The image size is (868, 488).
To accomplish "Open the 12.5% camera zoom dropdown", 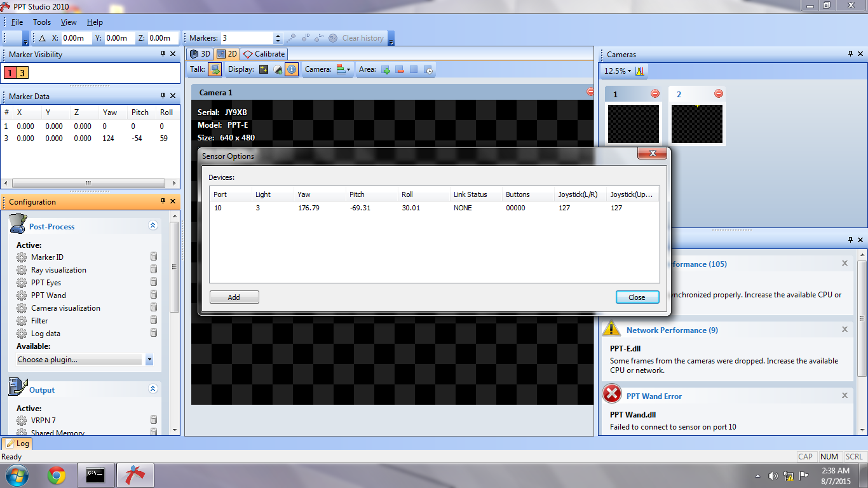I will [x=617, y=71].
